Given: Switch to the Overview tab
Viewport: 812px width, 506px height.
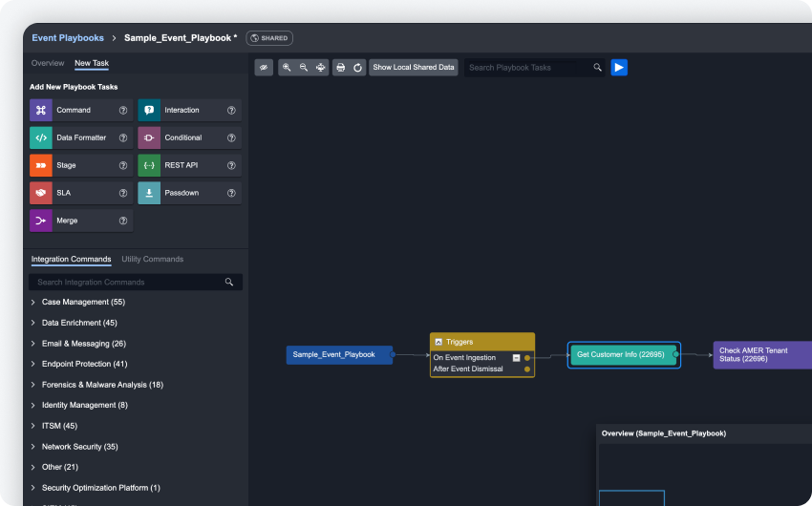Looking at the screenshot, I should pos(48,63).
